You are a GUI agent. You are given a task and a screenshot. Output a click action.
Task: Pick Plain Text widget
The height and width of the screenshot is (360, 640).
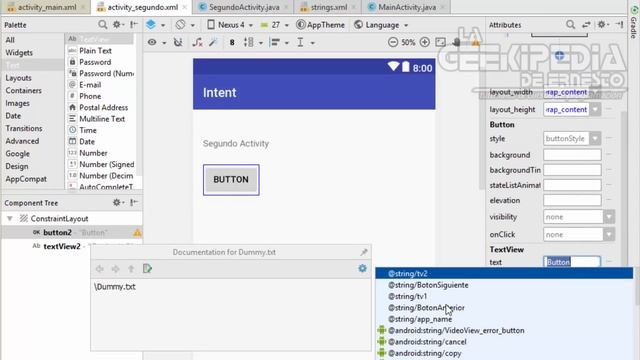click(x=95, y=51)
